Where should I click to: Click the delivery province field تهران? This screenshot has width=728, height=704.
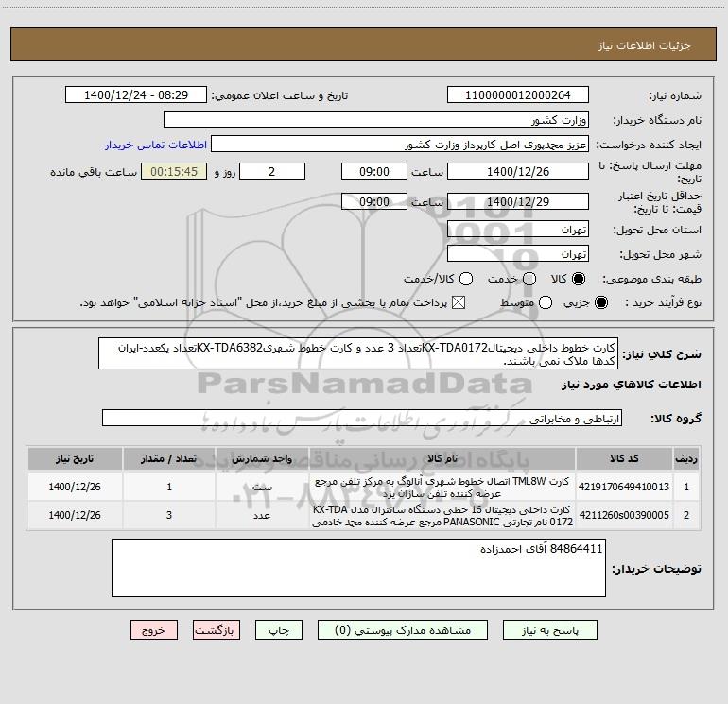tap(518, 229)
